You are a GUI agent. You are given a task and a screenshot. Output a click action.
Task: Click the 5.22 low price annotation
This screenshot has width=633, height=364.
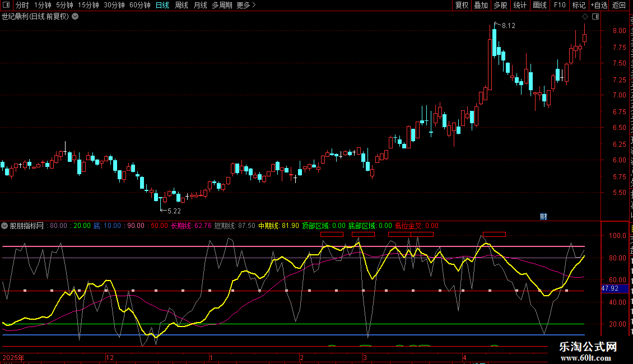pos(174,211)
